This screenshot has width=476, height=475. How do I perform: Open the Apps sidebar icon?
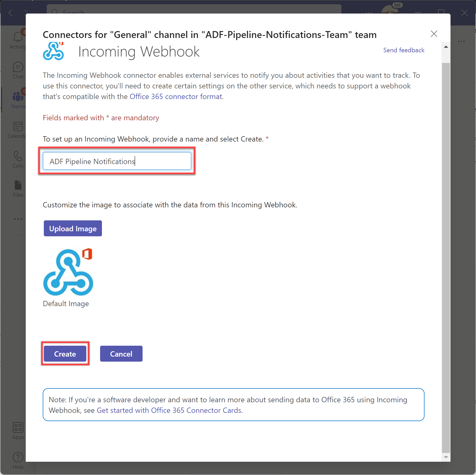18,427
